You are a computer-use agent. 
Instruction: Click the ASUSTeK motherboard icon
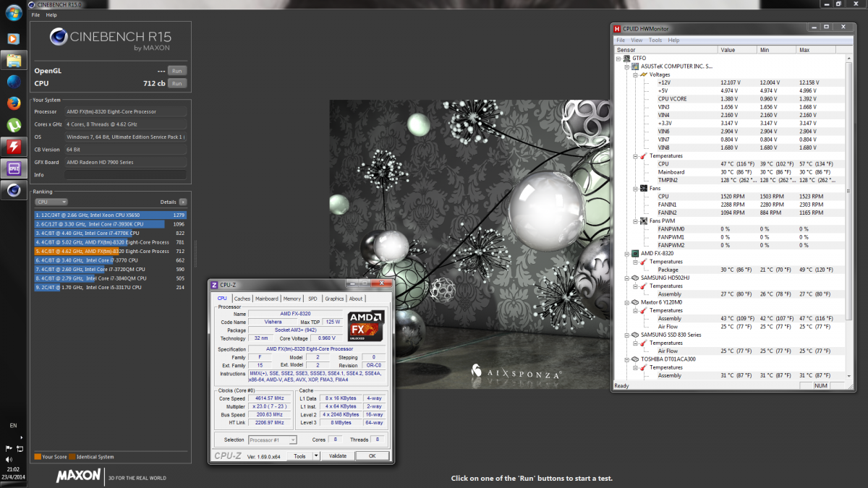635,66
